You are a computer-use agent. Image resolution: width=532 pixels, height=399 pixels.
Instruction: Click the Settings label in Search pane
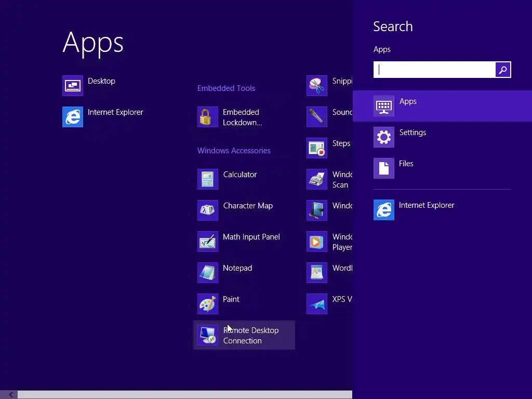(x=413, y=132)
